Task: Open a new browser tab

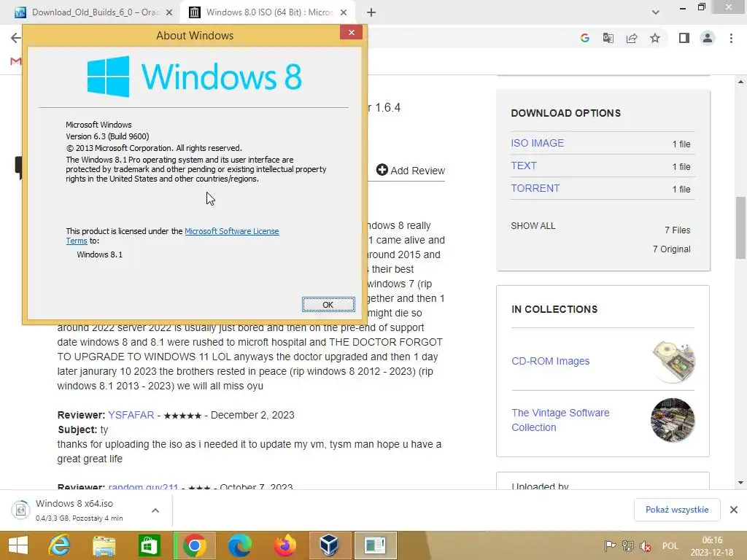Action: [x=371, y=12]
